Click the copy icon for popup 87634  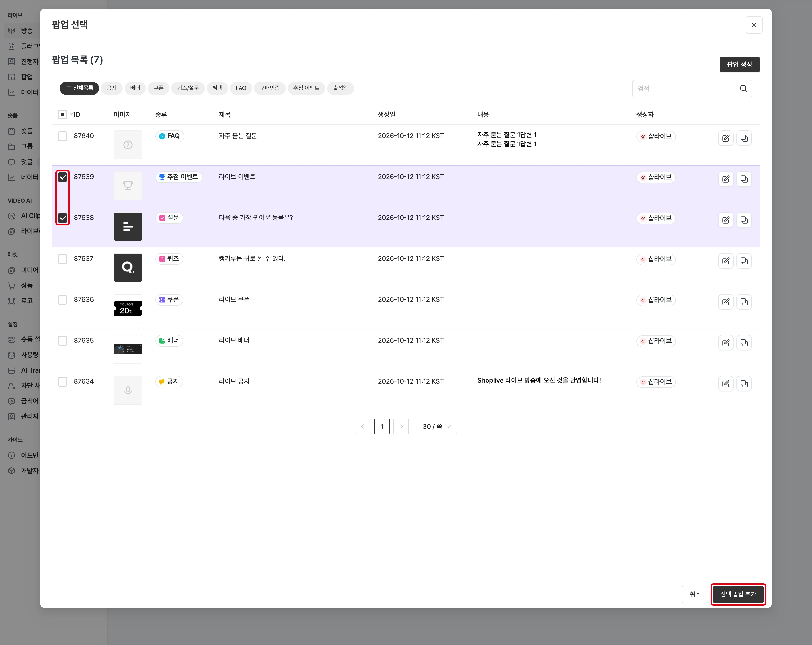point(744,384)
